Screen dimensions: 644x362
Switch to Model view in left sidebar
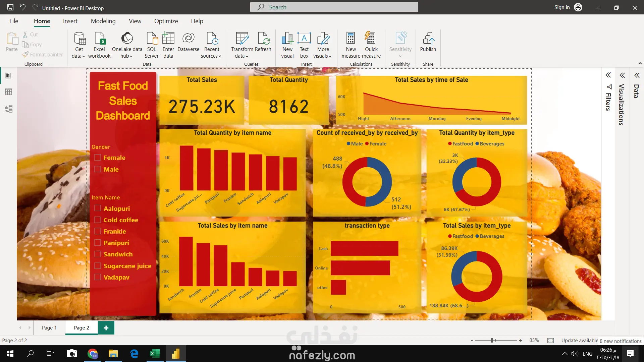[8, 109]
